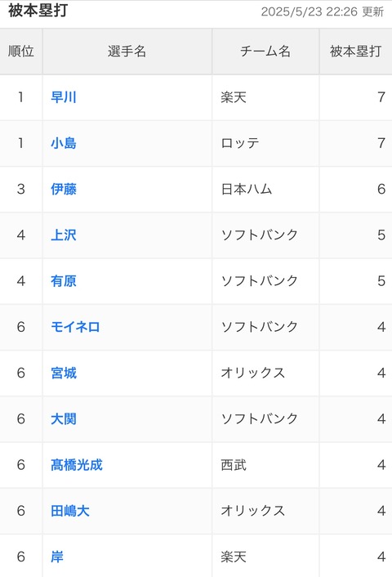Open player link 有原
The height and width of the screenshot is (577, 392).
pos(64,281)
